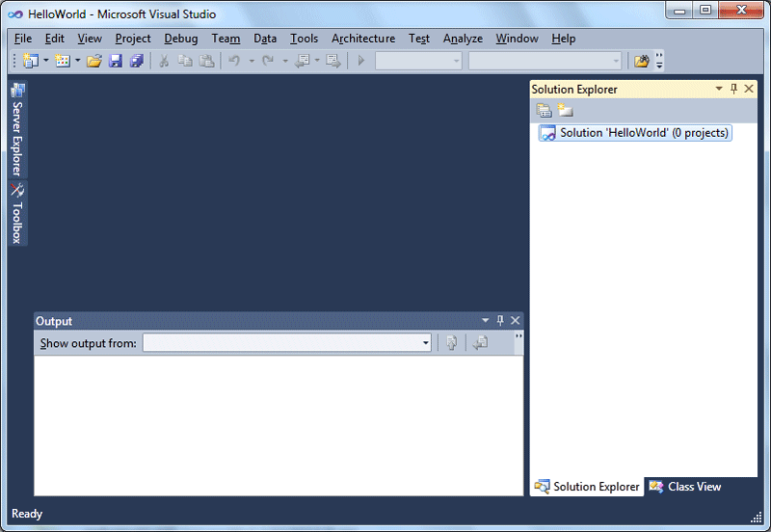Open the Server Explorer side tab
The height and width of the screenshot is (532, 771).
coord(17,129)
